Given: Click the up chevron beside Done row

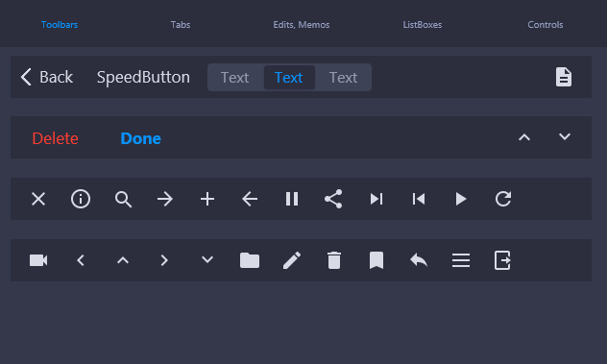Looking at the screenshot, I should point(524,137).
